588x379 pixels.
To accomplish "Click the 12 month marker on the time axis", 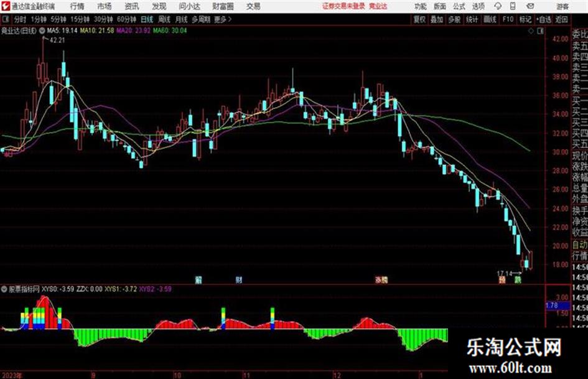I will (x=337, y=375).
